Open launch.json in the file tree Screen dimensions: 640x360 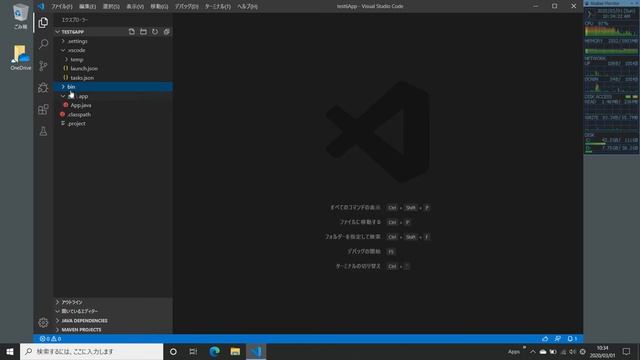[113, 69]
